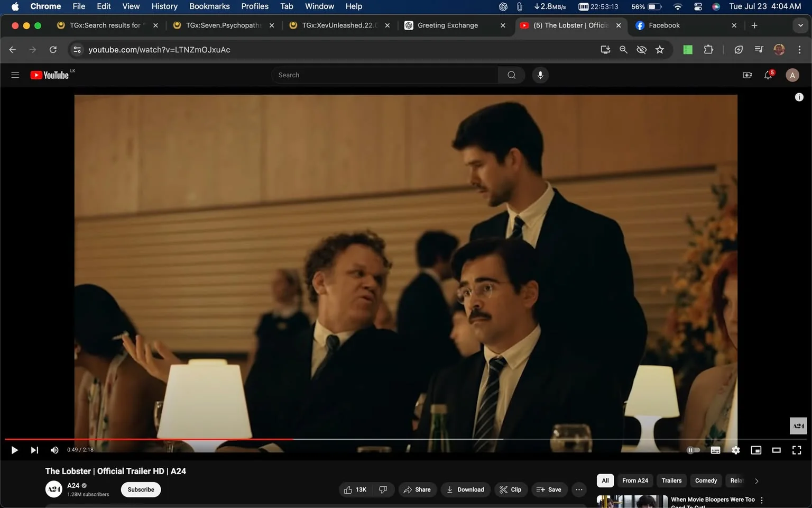Subscribe to A24 channel
The image size is (812, 508).
pos(141,489)
